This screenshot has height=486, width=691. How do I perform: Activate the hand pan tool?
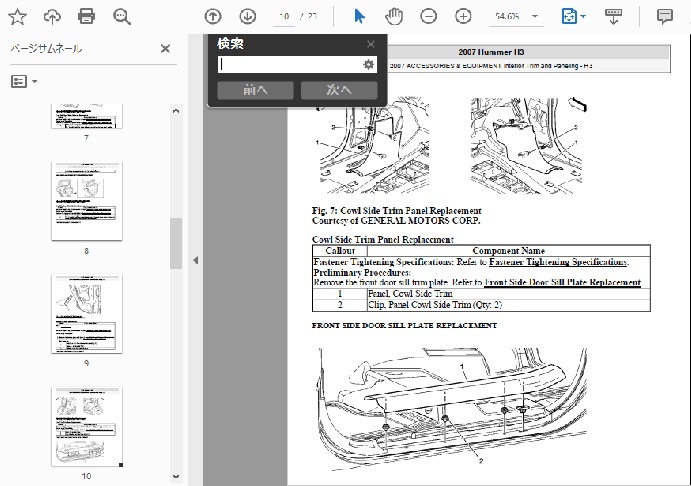pos(394,17)
